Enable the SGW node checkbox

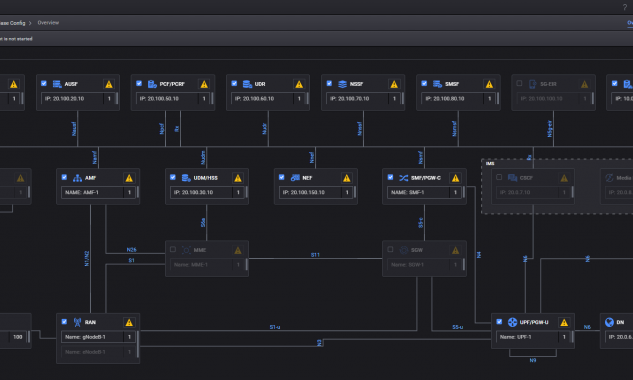pyautogui.click(x=390, y=249)
